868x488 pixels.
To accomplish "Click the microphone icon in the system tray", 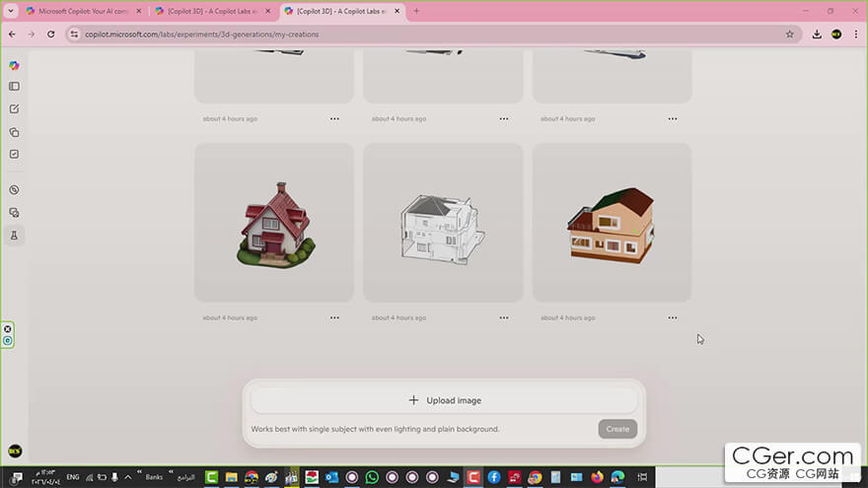I will (x=114, y=477).
